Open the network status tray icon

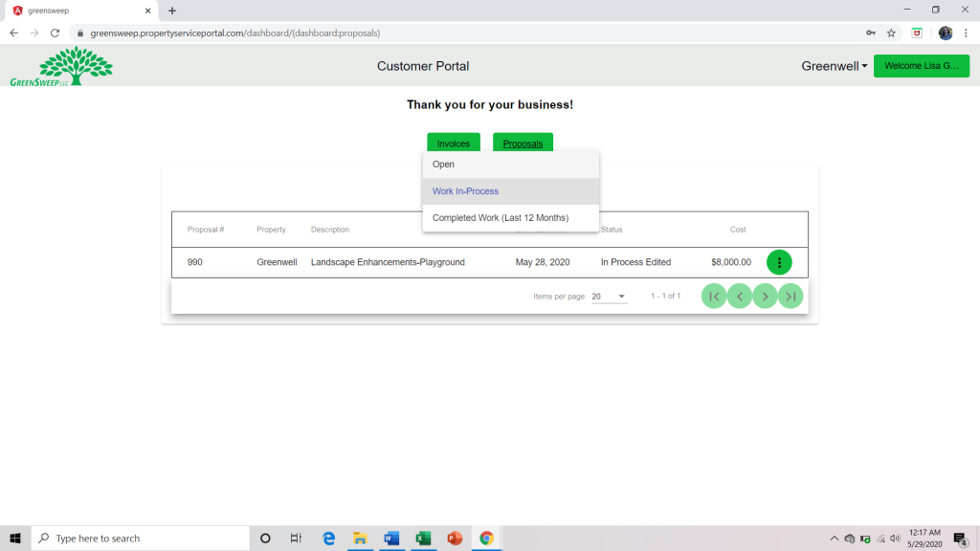coord(880,539)
